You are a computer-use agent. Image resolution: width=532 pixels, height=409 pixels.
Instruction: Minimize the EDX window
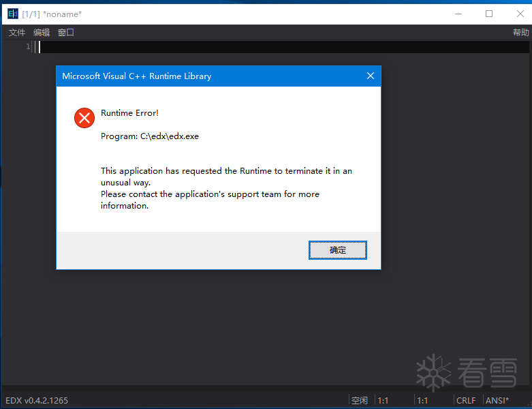pyautogui.click(x=458, y=14)
